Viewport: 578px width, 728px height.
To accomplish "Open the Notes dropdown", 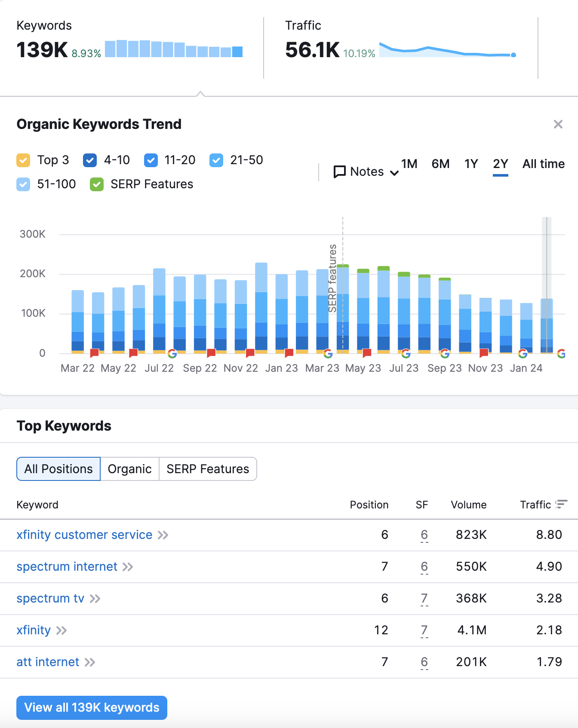I will tap(366, 172).
